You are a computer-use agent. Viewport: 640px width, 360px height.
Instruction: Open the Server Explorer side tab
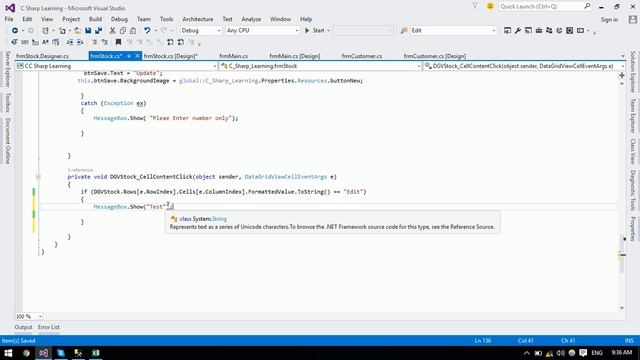(7, 69)
